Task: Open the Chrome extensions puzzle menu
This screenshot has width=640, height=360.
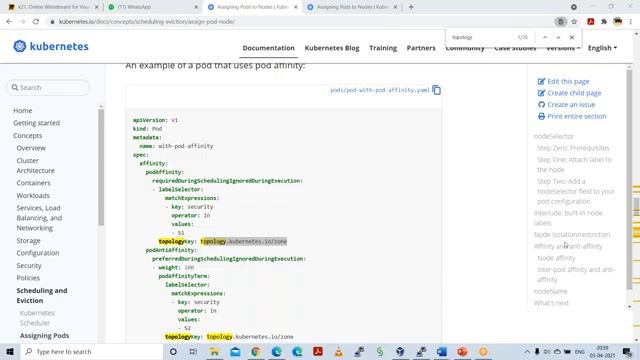Action: [604, 22]
